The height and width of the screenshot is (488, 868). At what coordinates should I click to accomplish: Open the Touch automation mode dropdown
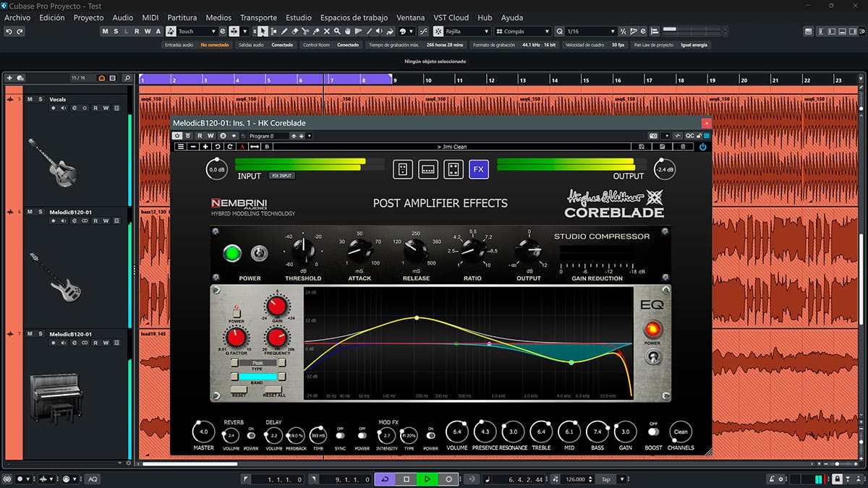[196, 32]
